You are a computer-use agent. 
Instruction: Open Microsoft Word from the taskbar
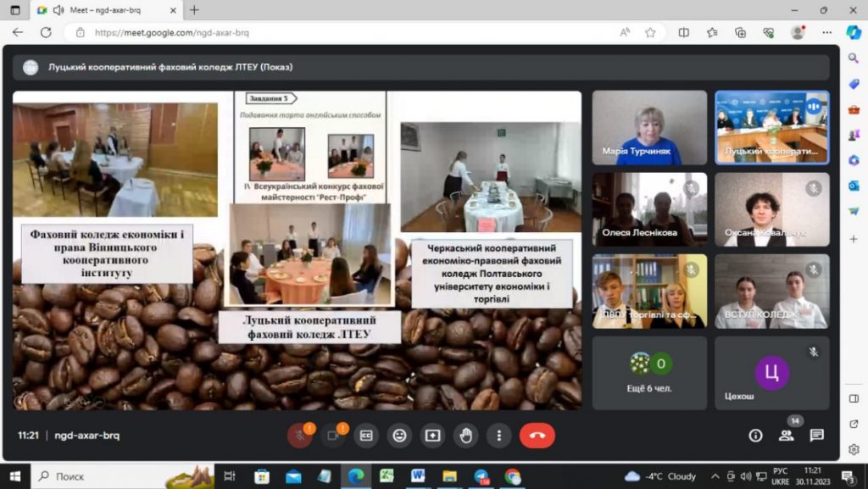point(418,476)
